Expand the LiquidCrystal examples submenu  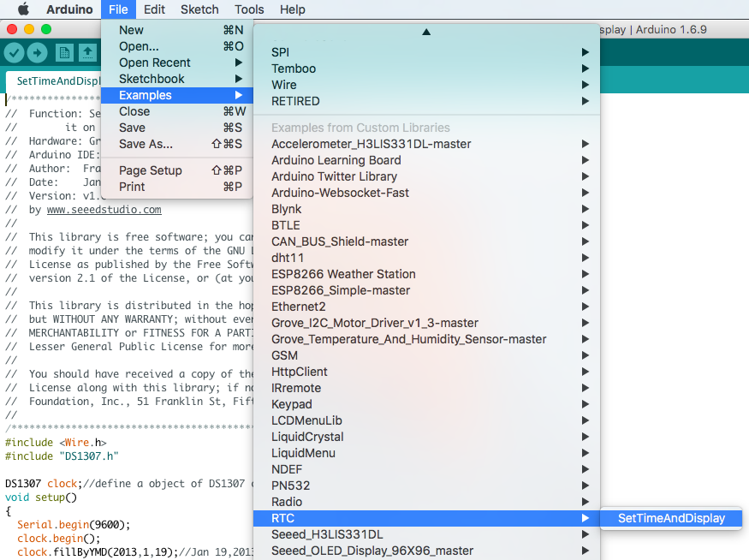click(x=426, y=437)
